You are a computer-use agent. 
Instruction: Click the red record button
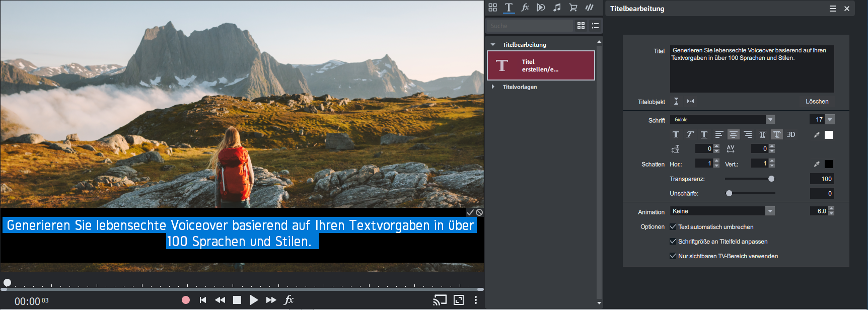pos(186,300)
